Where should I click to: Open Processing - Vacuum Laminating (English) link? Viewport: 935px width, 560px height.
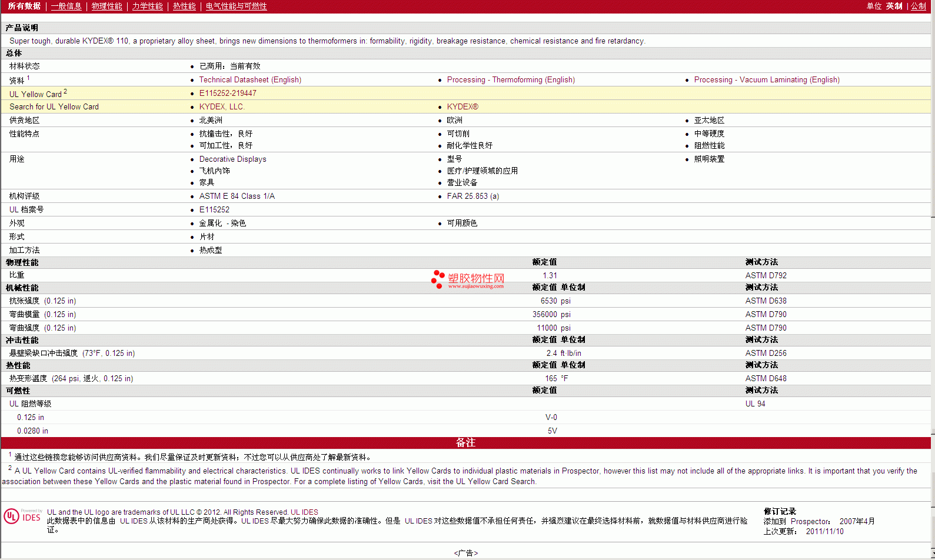(x=767, y=79)
